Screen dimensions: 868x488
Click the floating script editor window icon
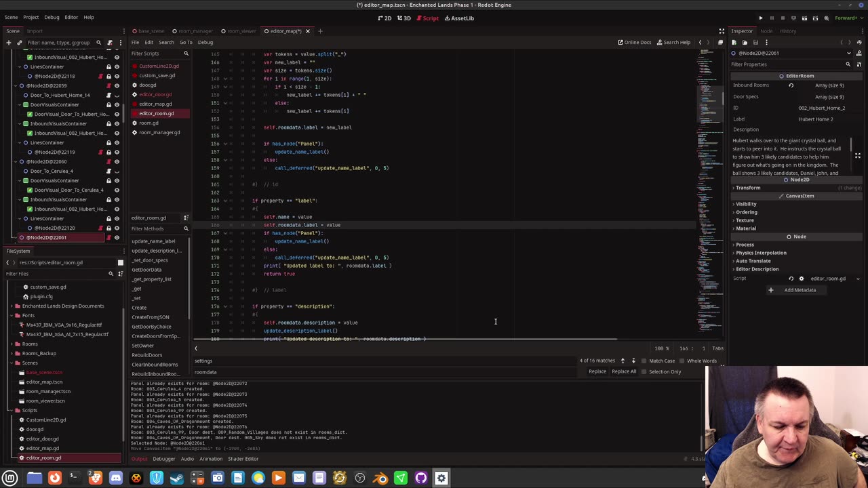[x=721, y=42]
